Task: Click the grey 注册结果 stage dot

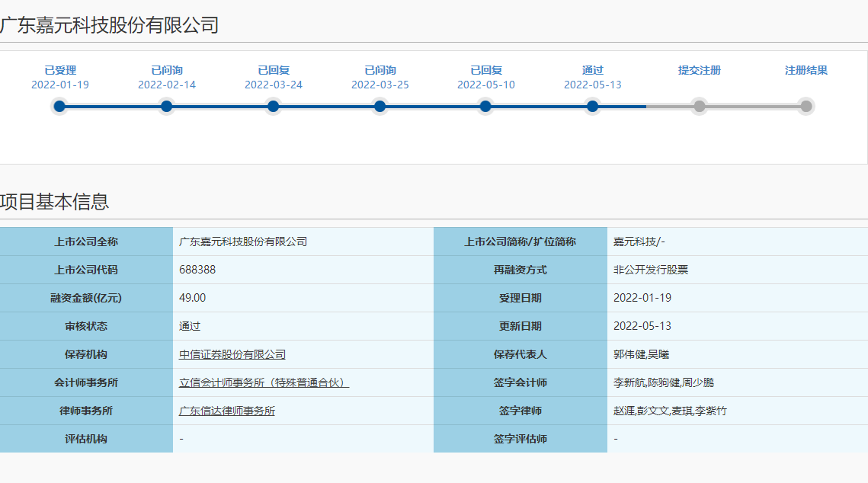Action: click(x=806, y=107)
